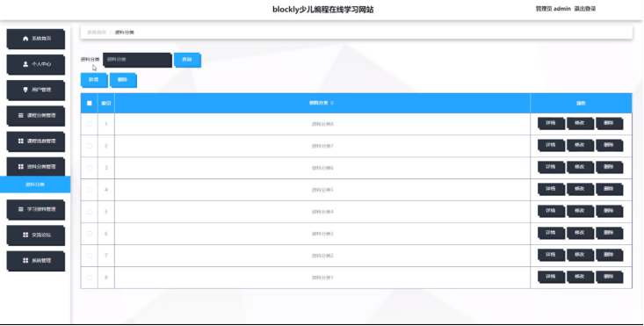Viewport: 644px width, 326px height.
Task: Click 修改 for row 资料分类6
Action: pyautogui.click(x=580, y=168)
